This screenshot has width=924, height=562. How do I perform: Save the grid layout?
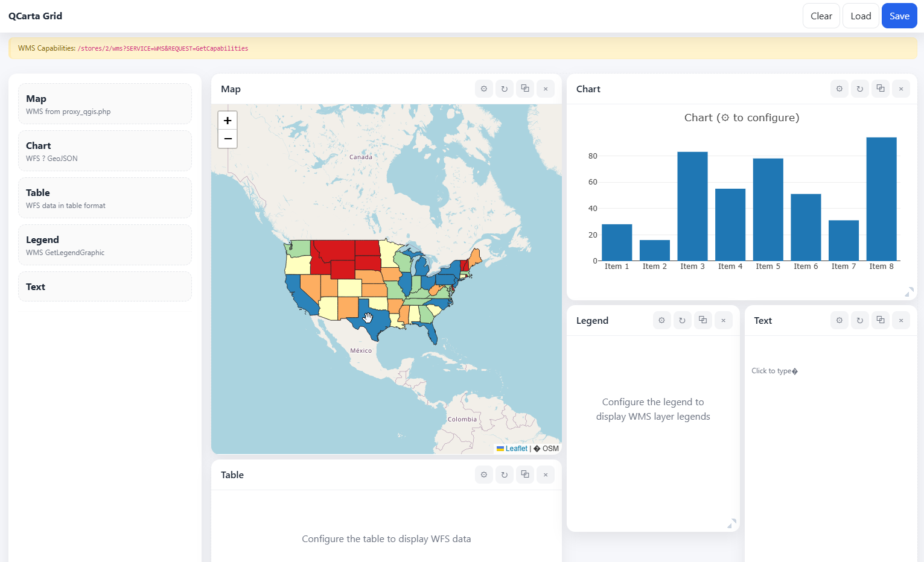tap(899, 16)
